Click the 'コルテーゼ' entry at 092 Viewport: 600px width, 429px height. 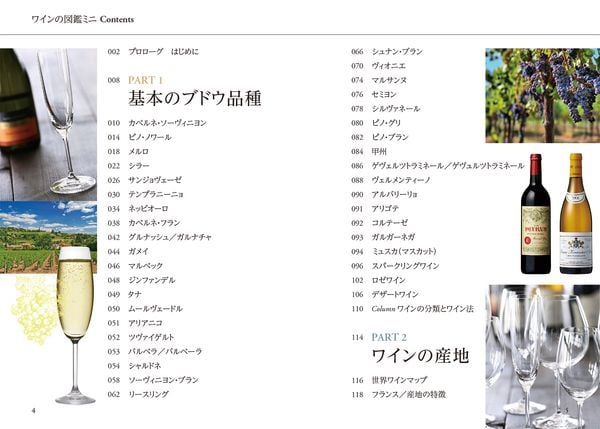pos(380,223)
